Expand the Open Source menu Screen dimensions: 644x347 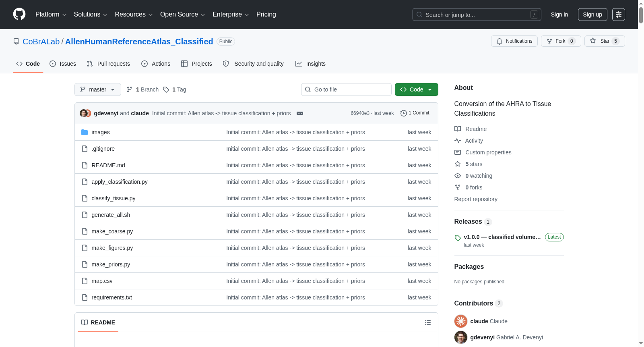tap(183, 15)
